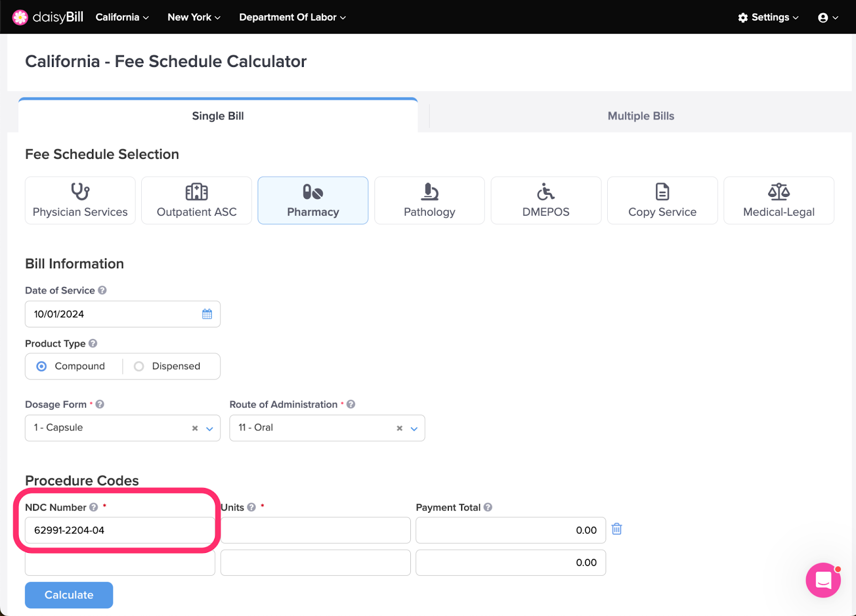856x616 pixels.
Task: Click the Date of Service field
Action: 123,314
